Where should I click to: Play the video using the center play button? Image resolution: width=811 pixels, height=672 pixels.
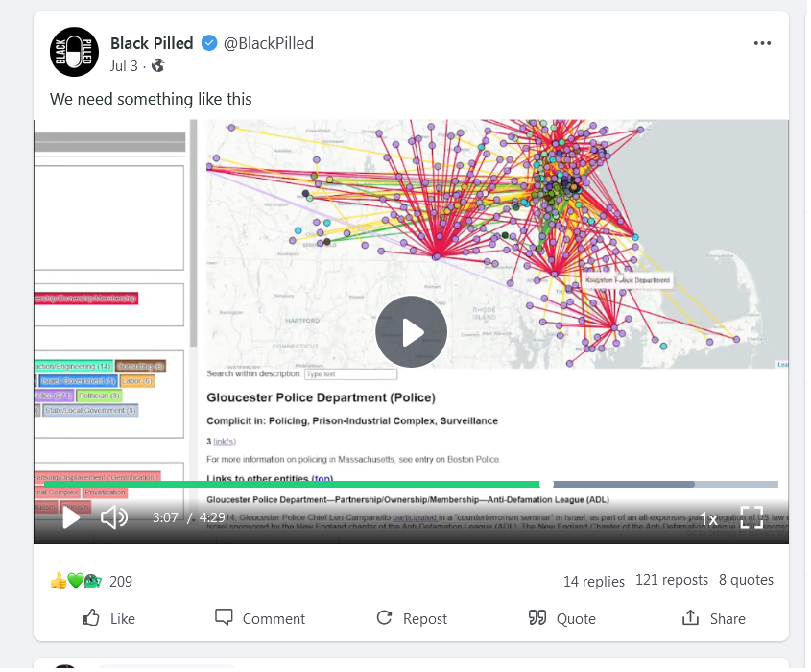(x=411, y=331)
